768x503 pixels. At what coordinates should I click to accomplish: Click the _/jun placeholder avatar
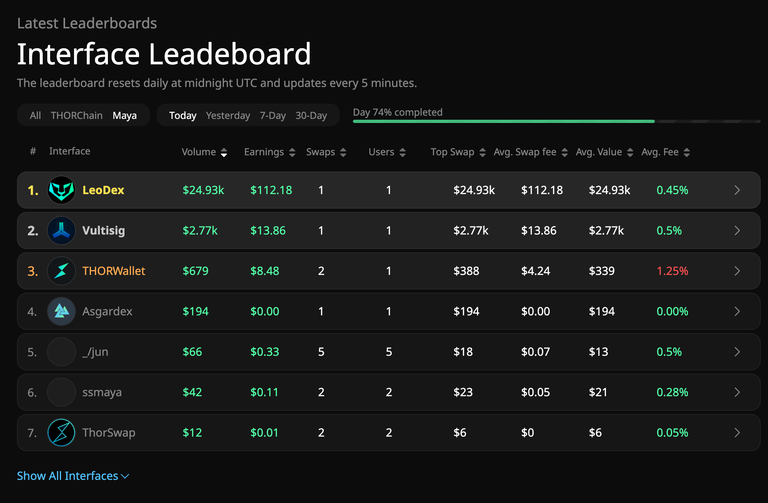point(61,352)
